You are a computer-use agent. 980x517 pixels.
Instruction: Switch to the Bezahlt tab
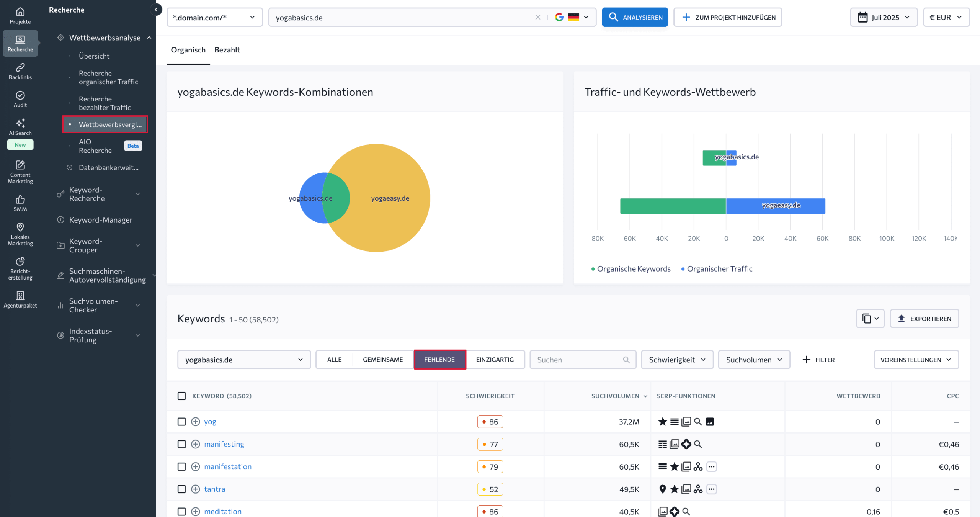(x=227, y=50)
